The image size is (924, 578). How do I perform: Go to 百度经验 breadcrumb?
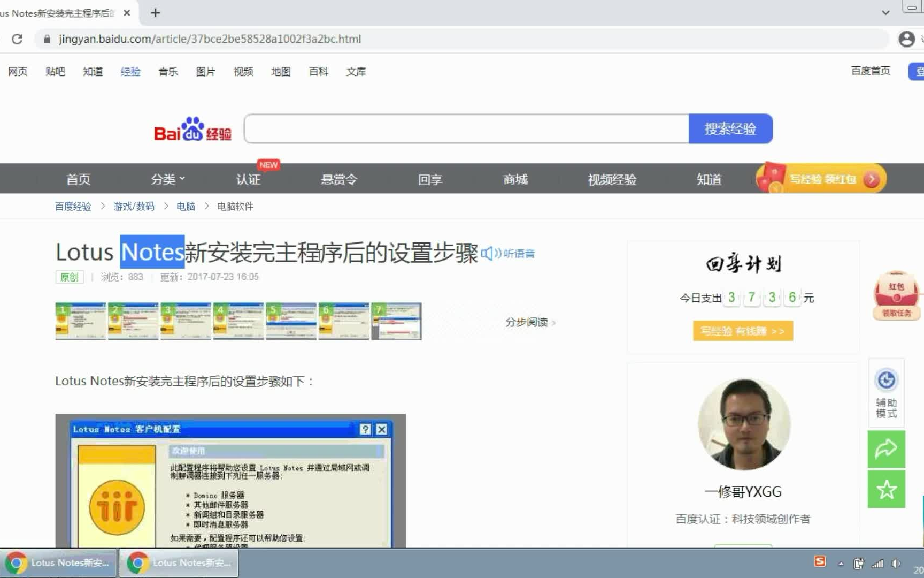coord(73,207)
